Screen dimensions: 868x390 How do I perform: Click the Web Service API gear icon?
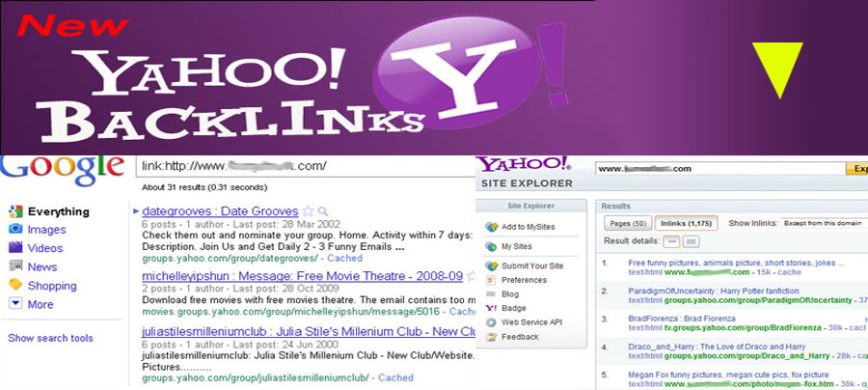(491, 322)
